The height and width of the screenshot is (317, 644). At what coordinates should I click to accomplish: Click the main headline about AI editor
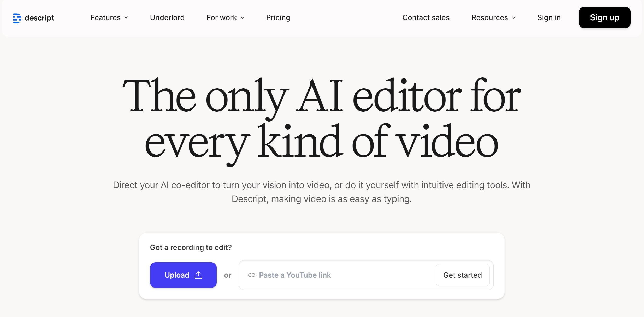(322, 119)
